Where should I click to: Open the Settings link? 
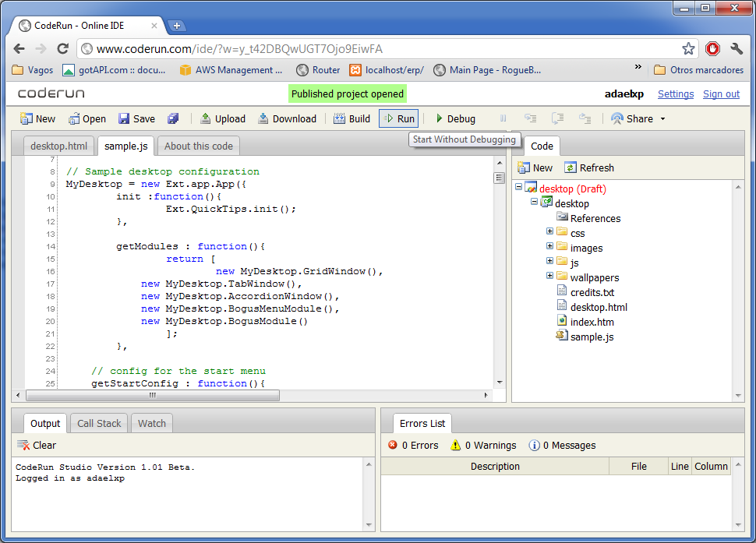coord(676,94)
